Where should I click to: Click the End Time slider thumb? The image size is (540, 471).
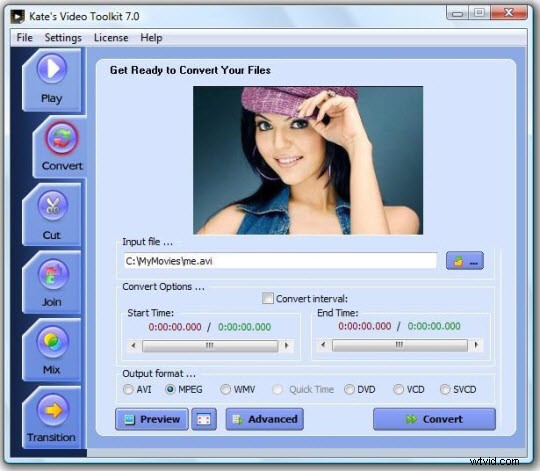(x=399, y=345)
